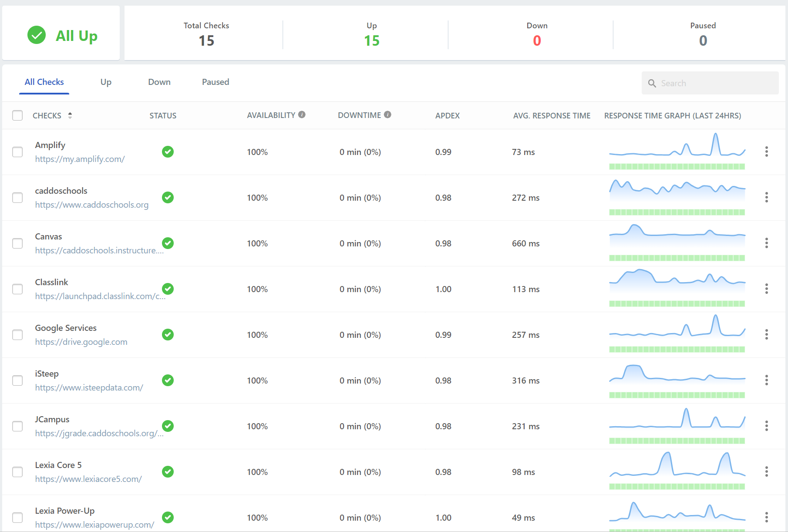The height and width of the screenshot is (532, 788).
Task: Click the Canvas response time graph
Action: point(677,237)
